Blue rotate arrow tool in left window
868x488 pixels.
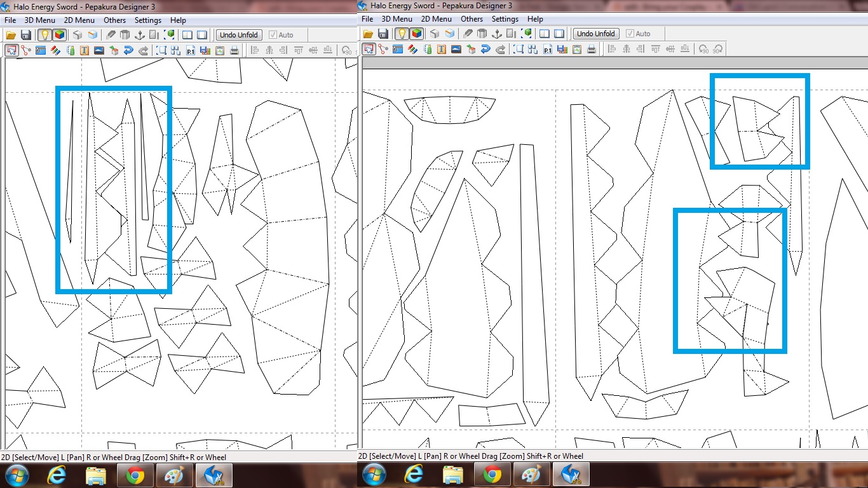tap(128, 50)
